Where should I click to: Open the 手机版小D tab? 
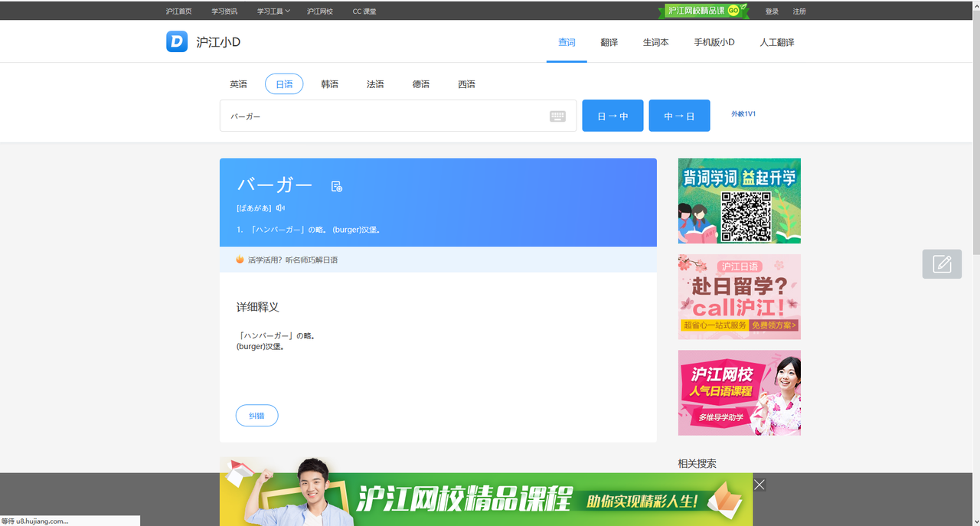point(714,42)
